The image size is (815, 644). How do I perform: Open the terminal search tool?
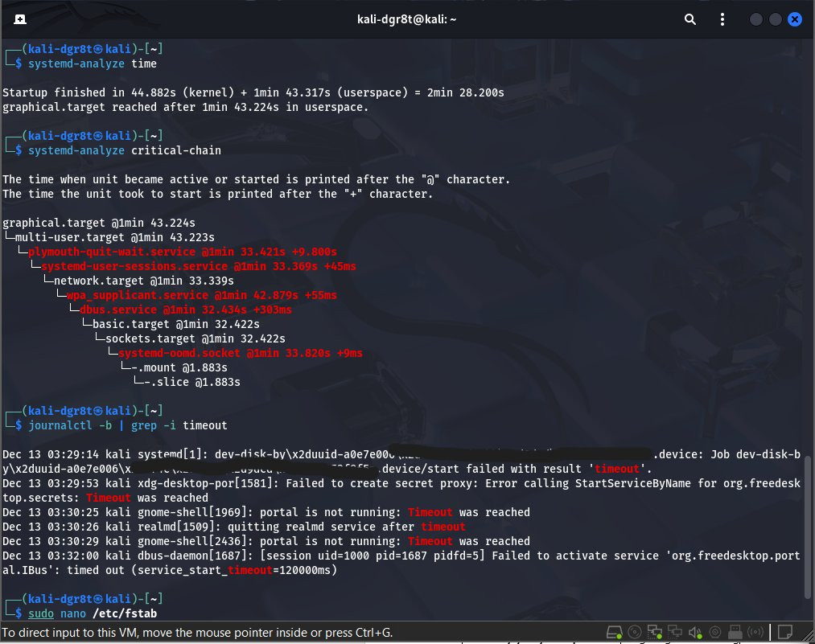689,20
